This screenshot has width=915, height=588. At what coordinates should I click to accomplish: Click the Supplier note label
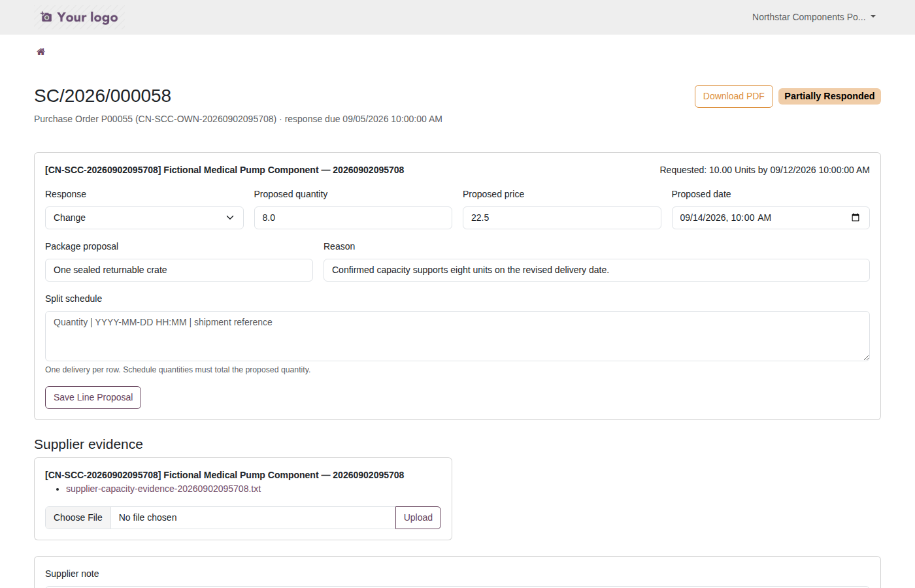click(72, 574)
